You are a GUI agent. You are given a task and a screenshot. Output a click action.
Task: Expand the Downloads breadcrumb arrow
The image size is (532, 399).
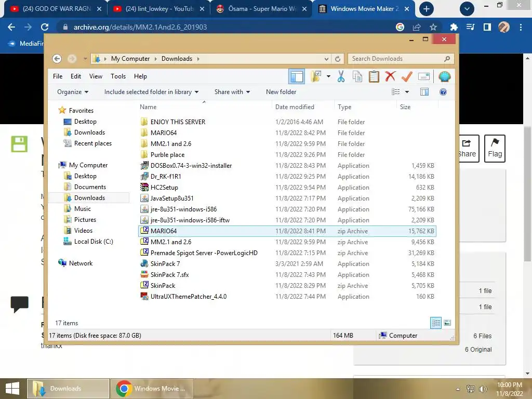(x=198, y=59)
